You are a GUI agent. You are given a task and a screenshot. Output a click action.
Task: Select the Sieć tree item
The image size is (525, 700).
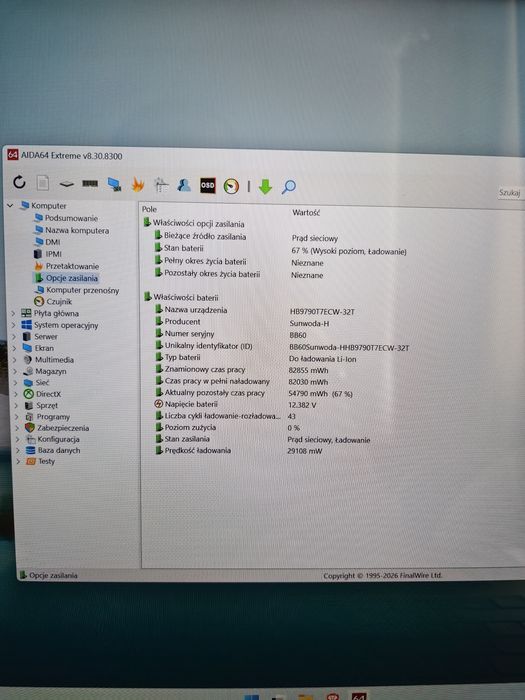coord(37,383)
